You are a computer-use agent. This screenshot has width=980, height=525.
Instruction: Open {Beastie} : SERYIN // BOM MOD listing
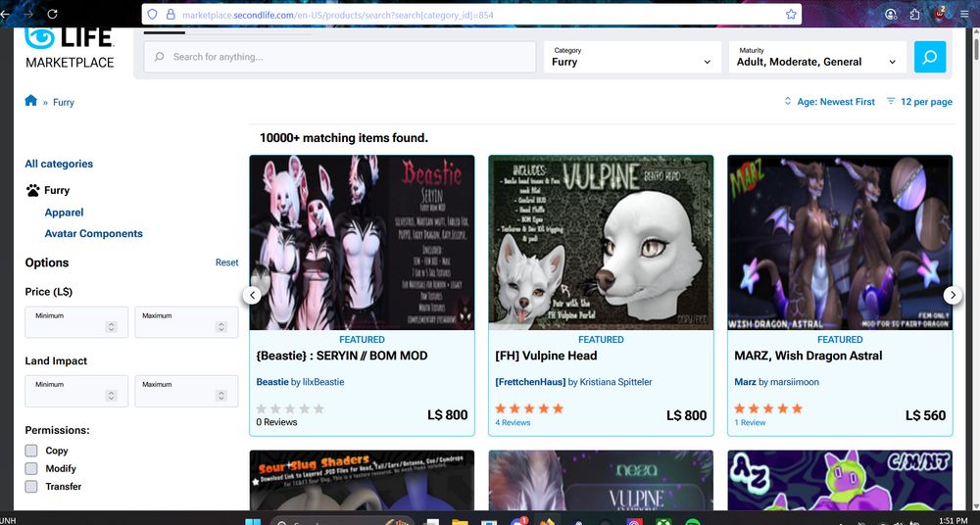[x=342, y=356]
